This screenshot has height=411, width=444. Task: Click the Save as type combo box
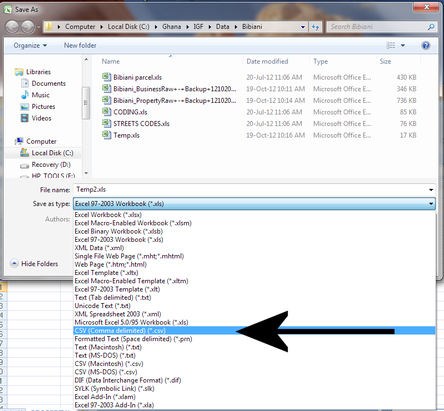click(254, 203)
